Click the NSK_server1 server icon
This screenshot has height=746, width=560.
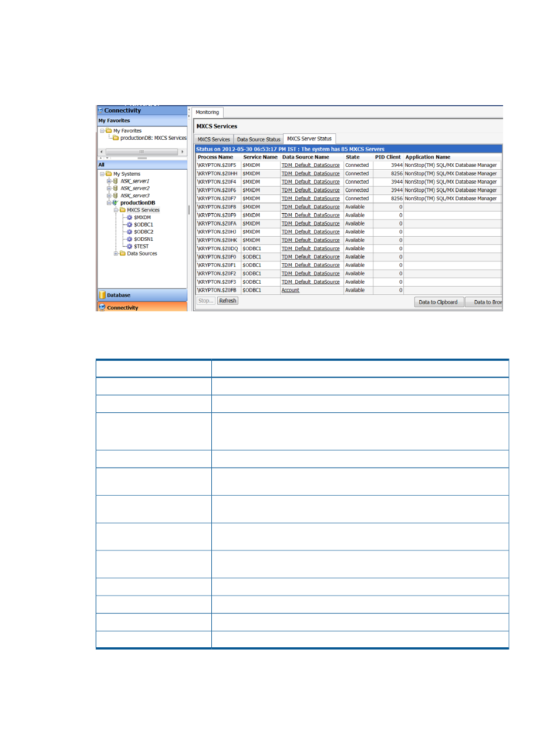tap(116, 181)
